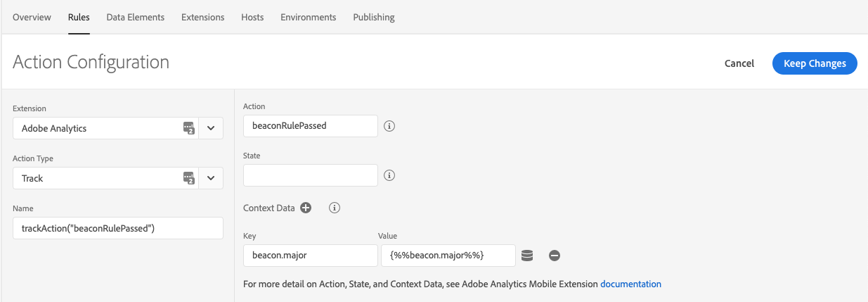Add a new Context Data row
The image size is (868, 302).
click(306, 208)
